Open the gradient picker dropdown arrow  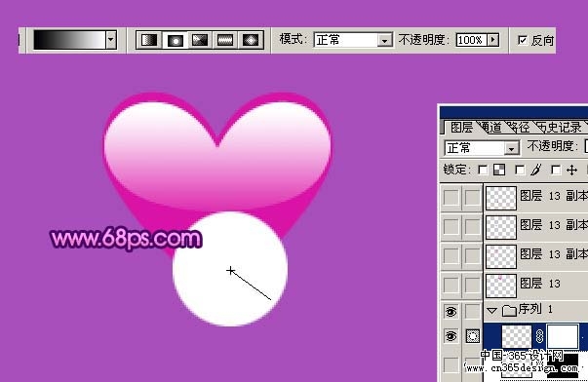coord(110,39)
